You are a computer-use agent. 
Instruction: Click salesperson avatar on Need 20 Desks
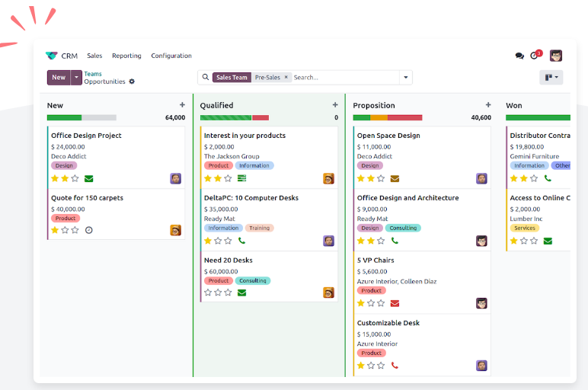328,292
